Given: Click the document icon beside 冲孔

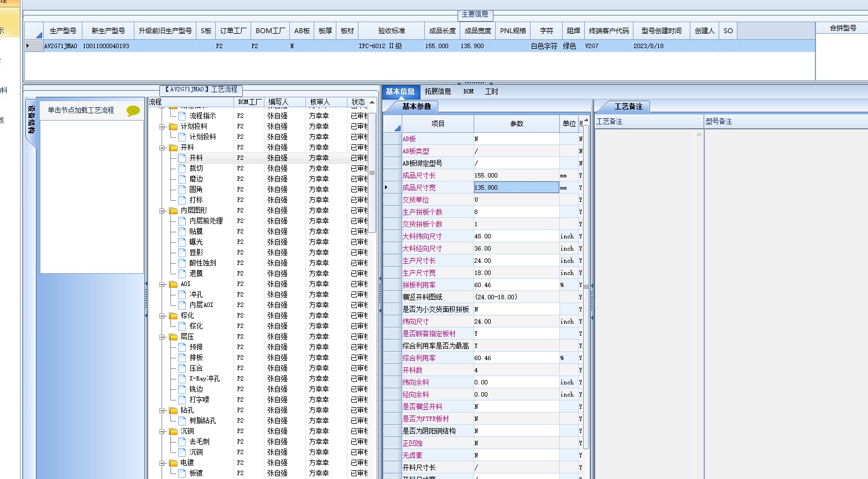Looking at the screenshot, I should [x=182, y=294].
